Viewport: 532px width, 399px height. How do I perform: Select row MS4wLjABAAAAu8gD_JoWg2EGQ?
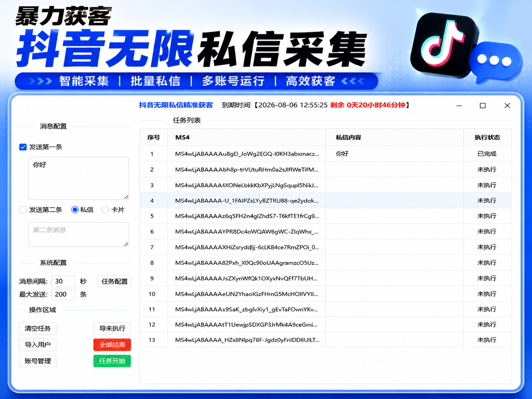(326, 154)
